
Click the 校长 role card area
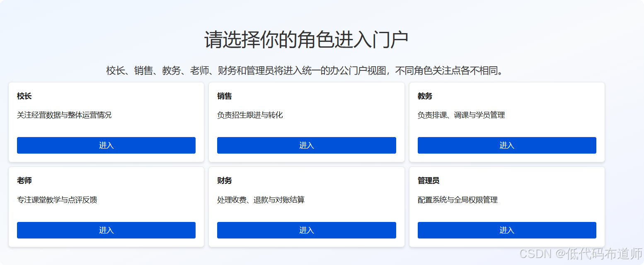[106, 122]
